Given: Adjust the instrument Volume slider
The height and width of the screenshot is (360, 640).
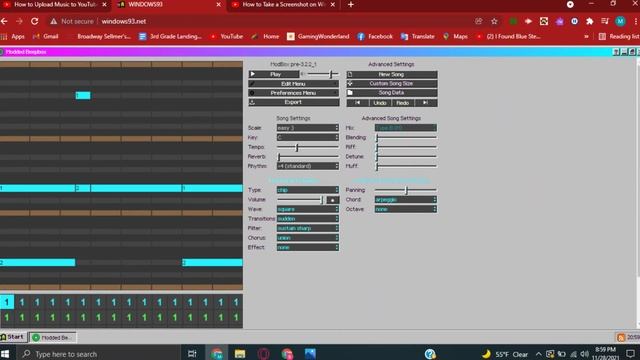Looking at the screenshot, I should [301, 200].
